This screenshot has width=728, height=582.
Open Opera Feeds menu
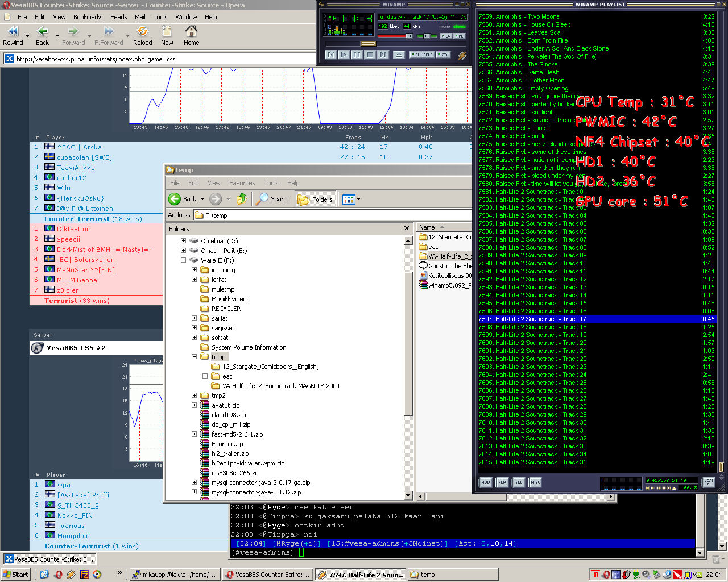click(118, 17)
